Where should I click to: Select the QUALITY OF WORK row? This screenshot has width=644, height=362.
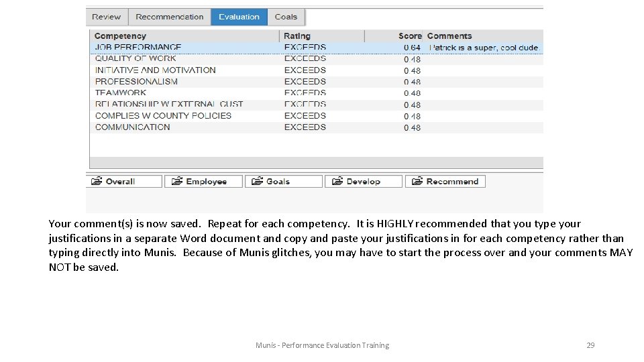tap(317, 59)
